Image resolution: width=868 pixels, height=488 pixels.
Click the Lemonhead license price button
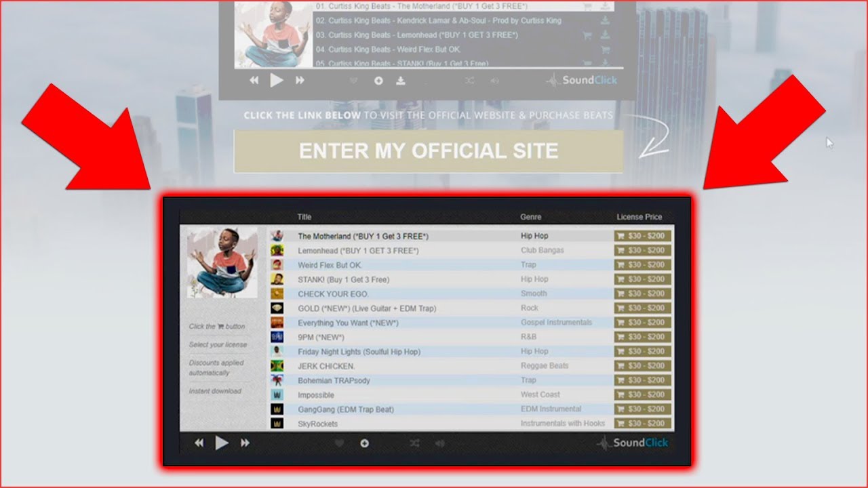pos(643,251)
